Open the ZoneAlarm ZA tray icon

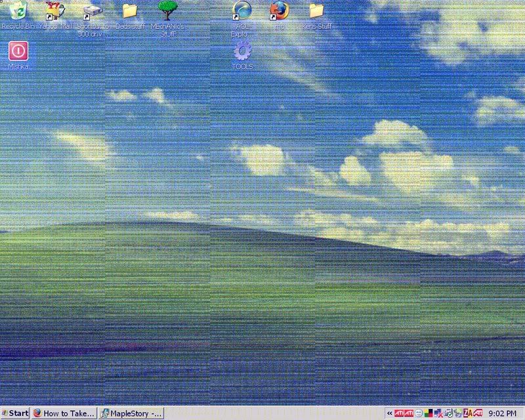(x=468, y=413)
